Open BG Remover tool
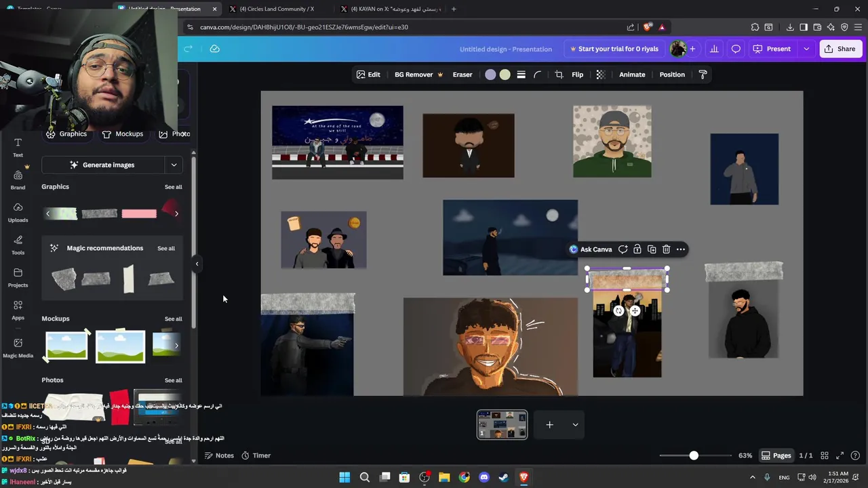Viewport: 868px width, 488px height. 418,75
